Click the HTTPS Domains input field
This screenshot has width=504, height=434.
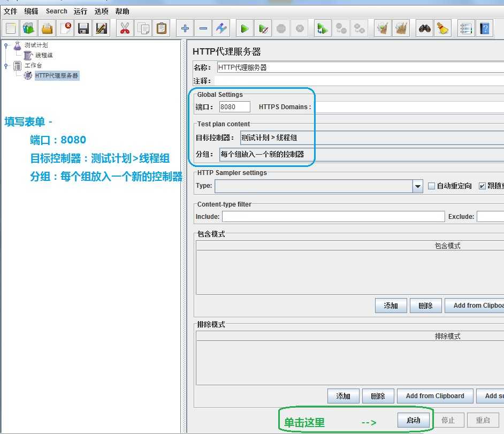coord(409,106)
